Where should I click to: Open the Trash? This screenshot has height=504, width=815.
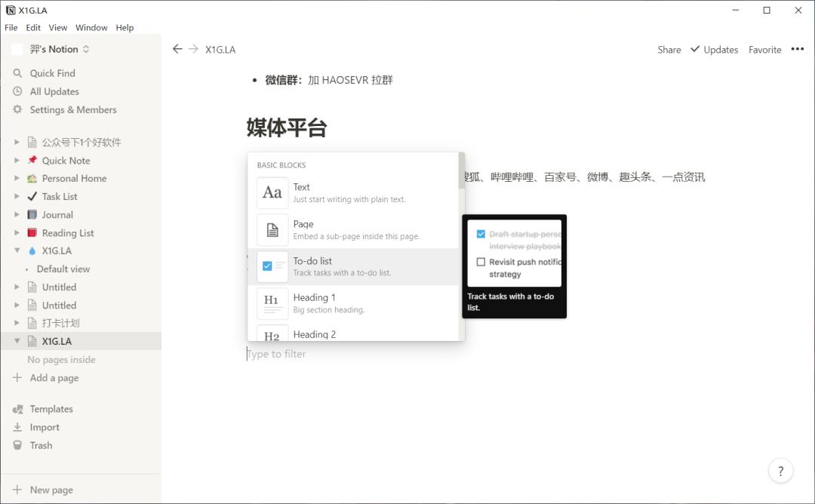coord(39,445)
